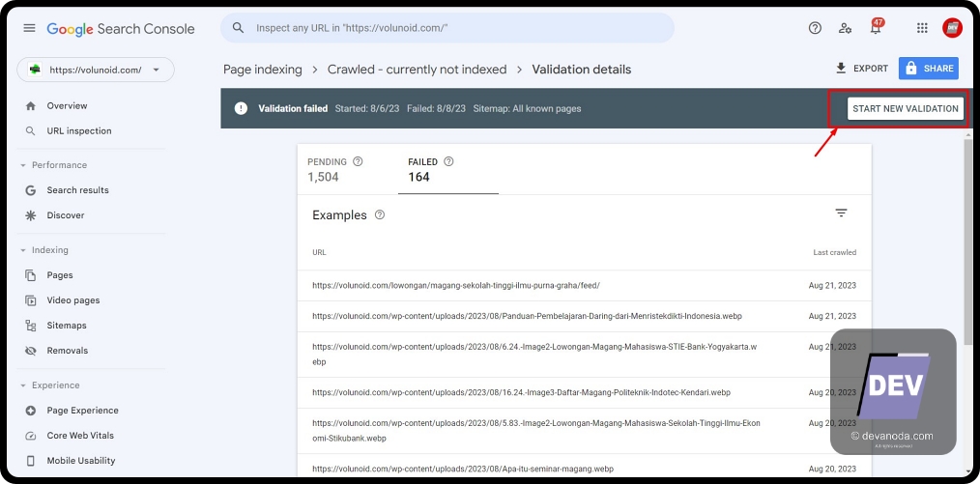Click the Page Experience plus icon
This screenshot has height=484, width=980.
point(30,411)
